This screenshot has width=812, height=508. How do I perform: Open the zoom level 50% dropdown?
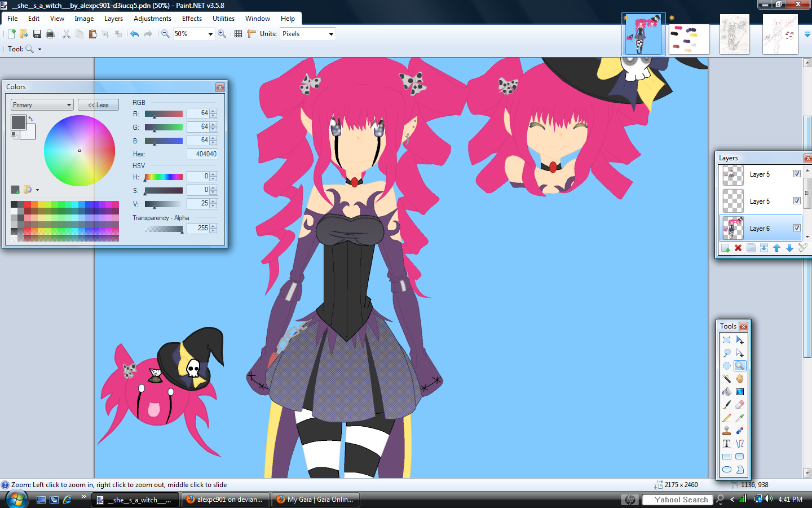(210, 34)
